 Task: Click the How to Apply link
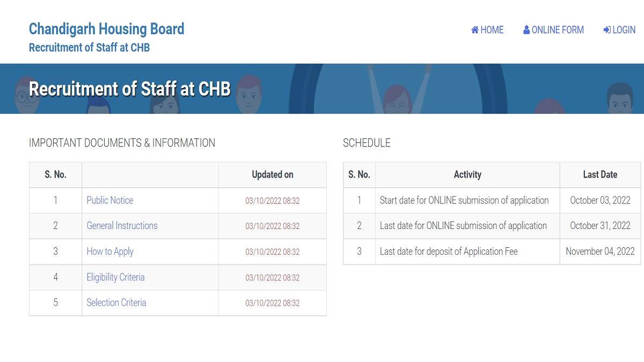point(110,252)
